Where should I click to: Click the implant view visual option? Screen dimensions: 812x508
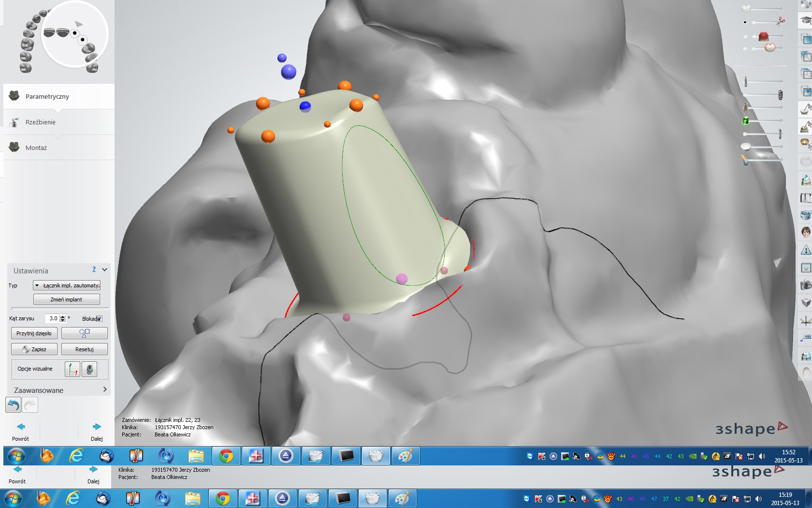click(x=89, y=369)
